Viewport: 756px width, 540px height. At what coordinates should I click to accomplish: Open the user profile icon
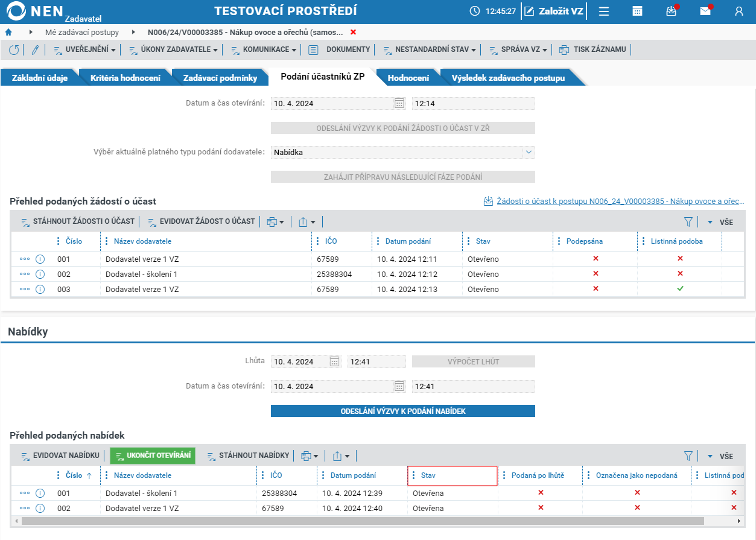point(739,11)
